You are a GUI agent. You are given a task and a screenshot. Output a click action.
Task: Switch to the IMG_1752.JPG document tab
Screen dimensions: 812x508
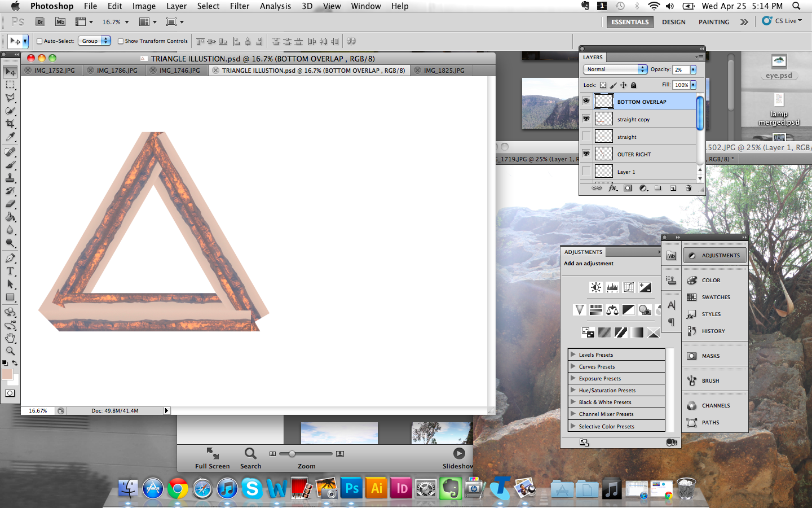coord(52,71)
